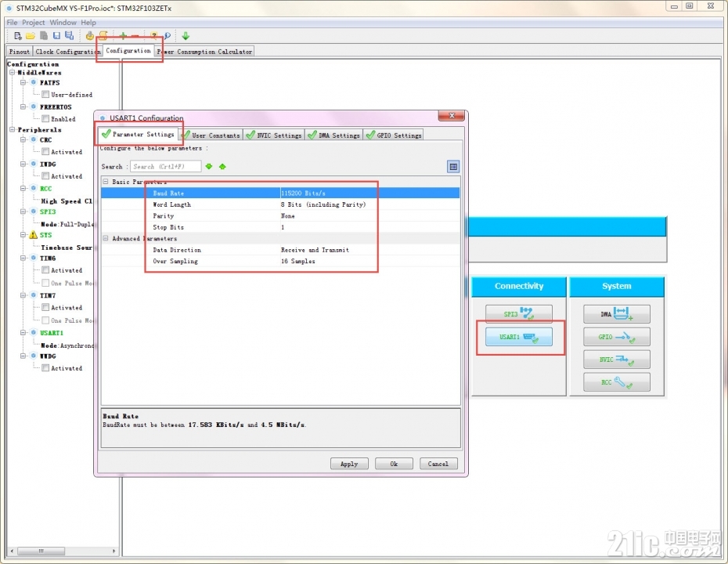Click the New Project toolbar icon
Viewport: 728px width, 564px height.
coord(18,36)
